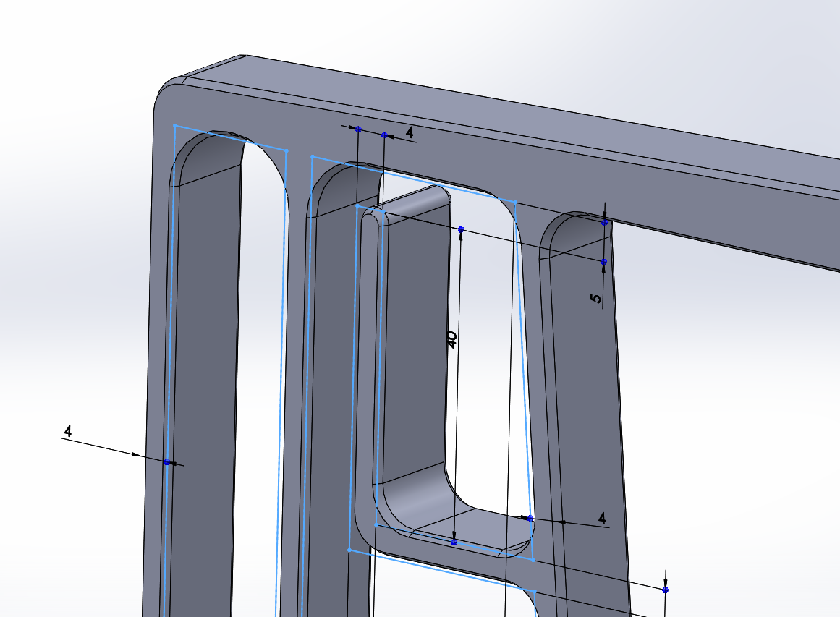Select blue point at bottom of 40 dimension
Viewport: 840px width, 617px height.
[x=454, y=542]
